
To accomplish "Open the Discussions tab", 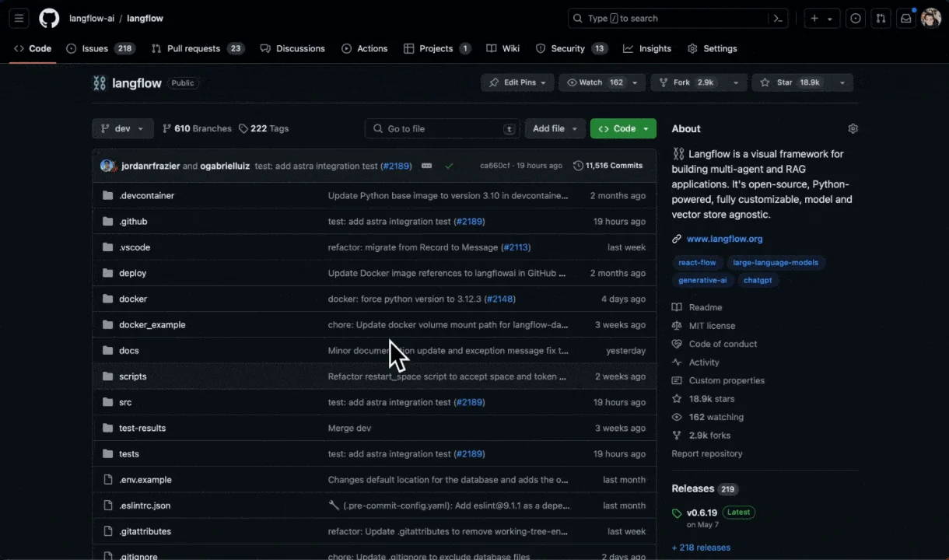I will [x=292, y=48].
